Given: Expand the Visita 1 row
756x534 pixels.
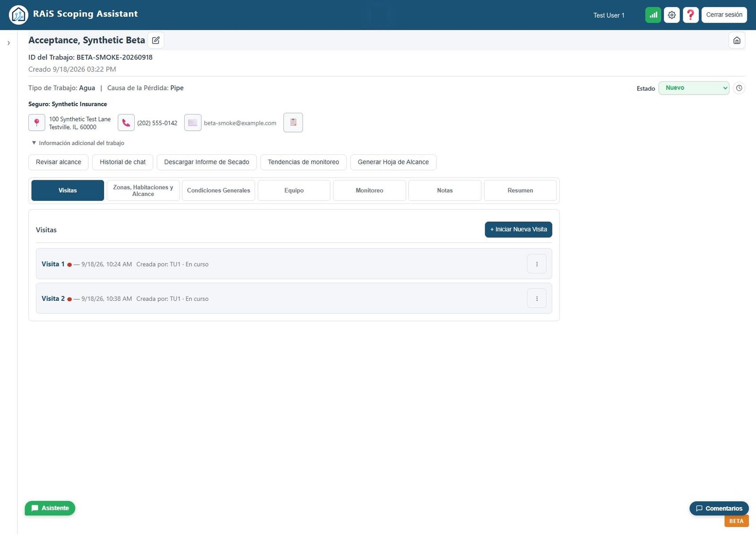Looking at the screenshot, I should tap(294, 264).
